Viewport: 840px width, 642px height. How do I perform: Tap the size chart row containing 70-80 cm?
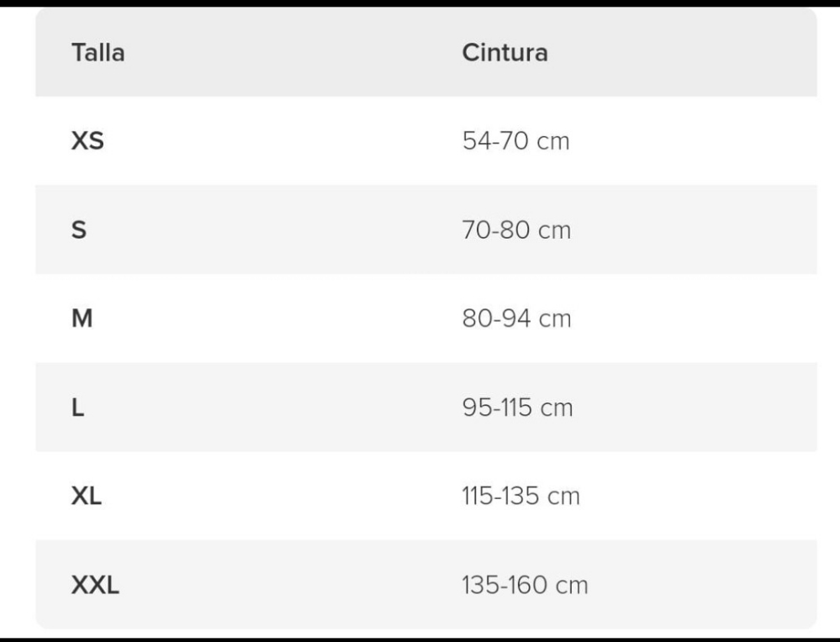point(426,229)
